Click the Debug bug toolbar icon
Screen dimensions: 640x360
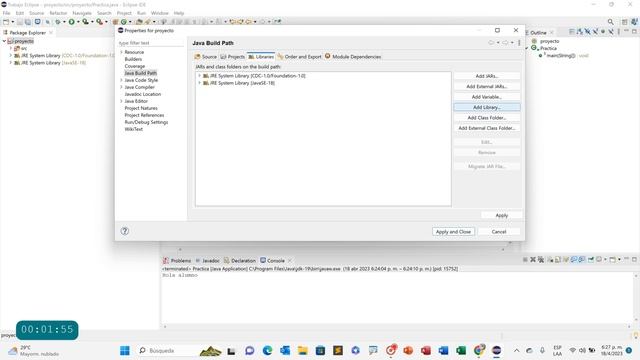tap(58, 22)
